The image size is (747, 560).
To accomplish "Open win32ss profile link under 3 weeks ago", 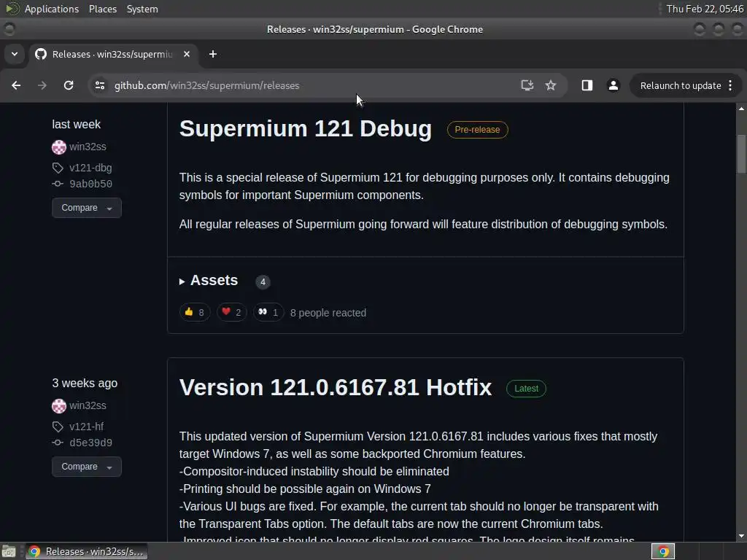I will pos(88,405).
